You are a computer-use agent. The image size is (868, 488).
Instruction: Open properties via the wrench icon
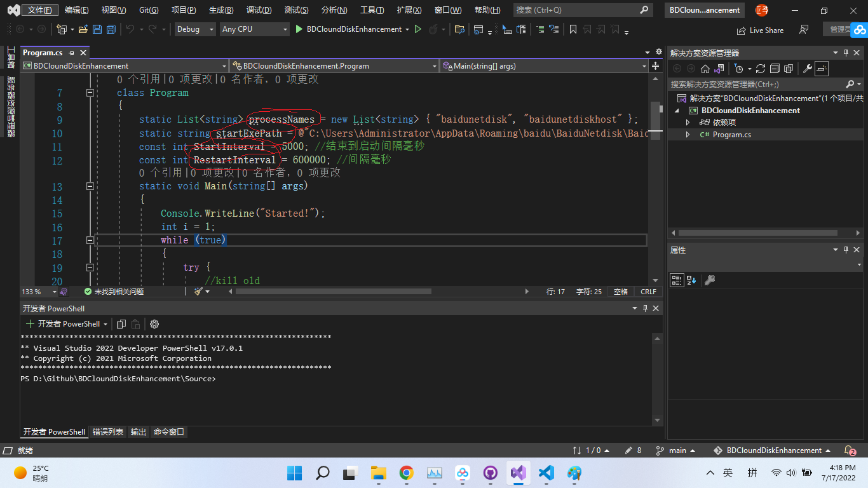coord(807,69)
